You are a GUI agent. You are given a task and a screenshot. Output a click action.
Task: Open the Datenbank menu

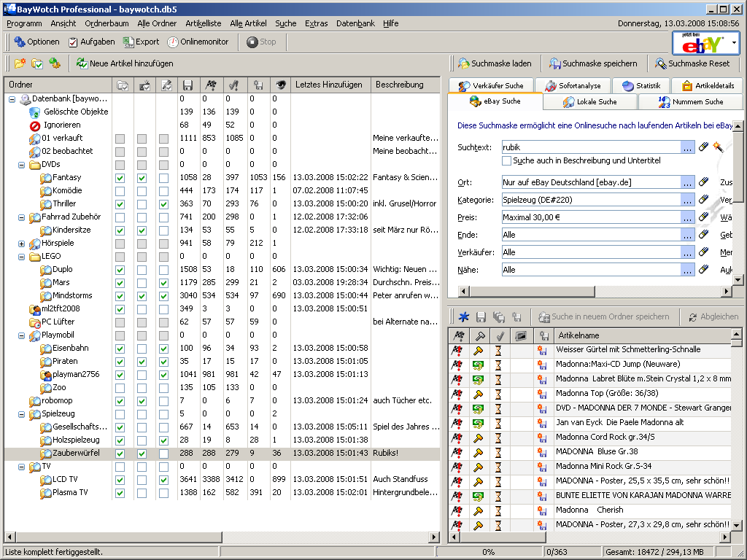tap(355, 23)
